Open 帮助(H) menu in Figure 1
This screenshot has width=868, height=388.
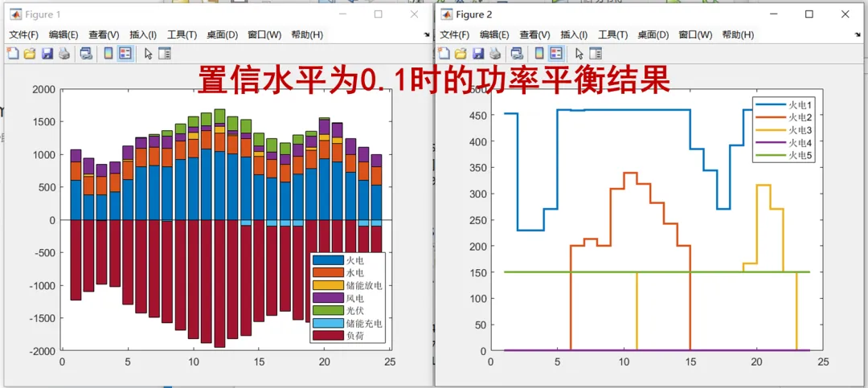(307, 35)
